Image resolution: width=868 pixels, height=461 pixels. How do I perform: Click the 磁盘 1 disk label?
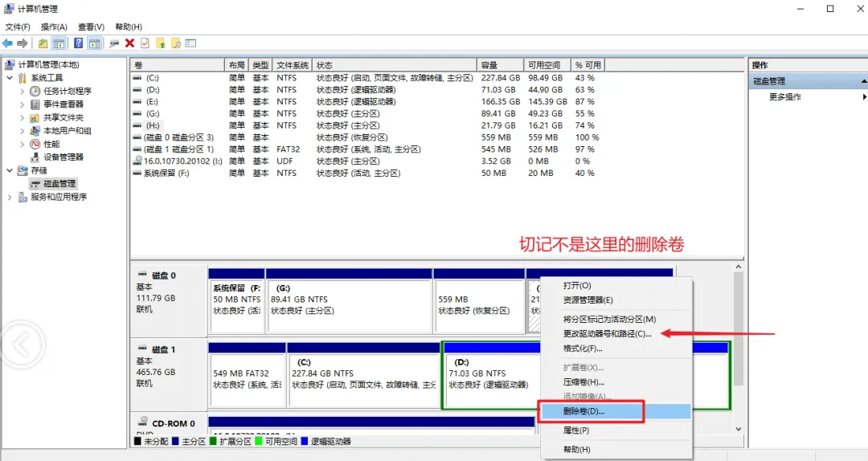[164, 349]
